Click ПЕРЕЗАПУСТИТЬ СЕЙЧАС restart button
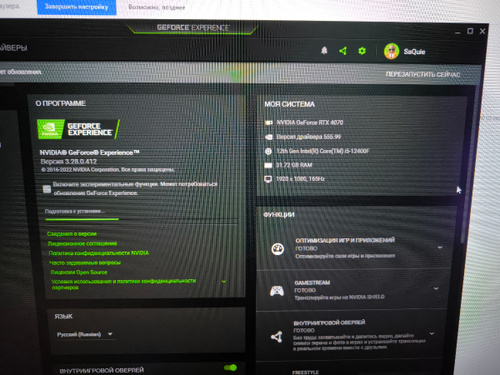 coord(423,74)
